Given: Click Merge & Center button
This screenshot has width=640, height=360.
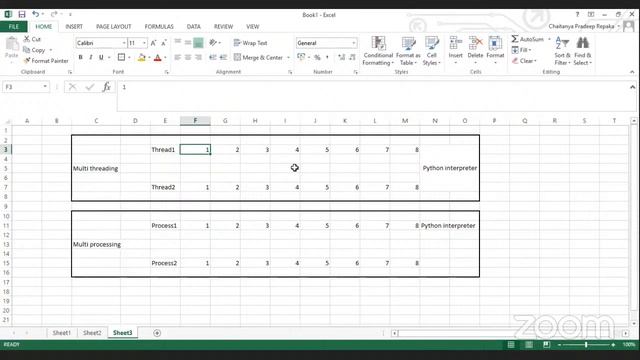Looking at the screenshot, I should coord(258,58).
